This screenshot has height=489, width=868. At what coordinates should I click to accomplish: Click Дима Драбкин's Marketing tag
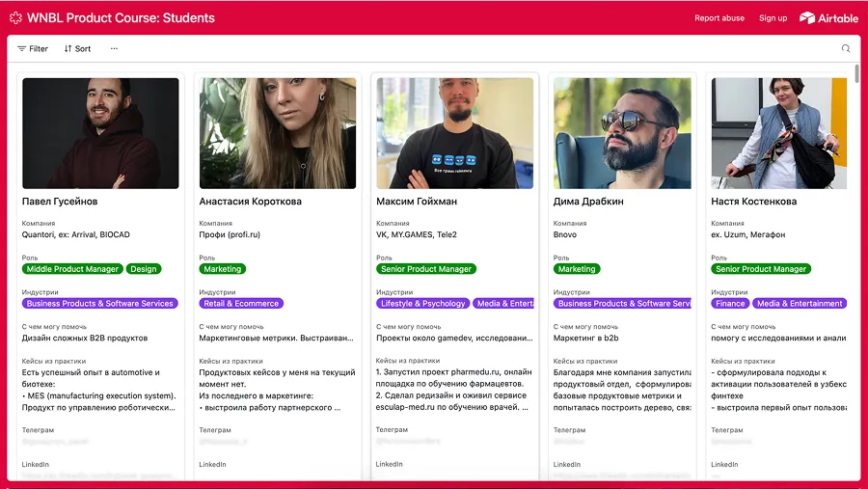tap(577, 269)
